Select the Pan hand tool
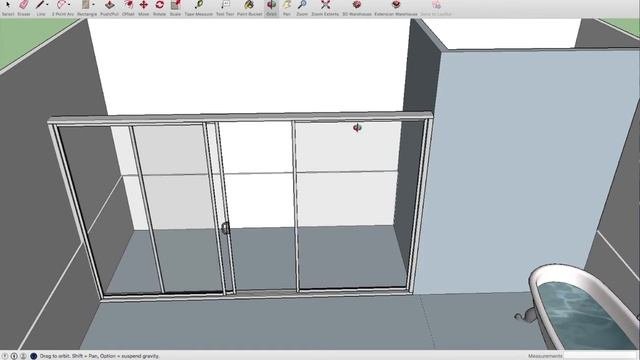 click(x=287, y=5)
